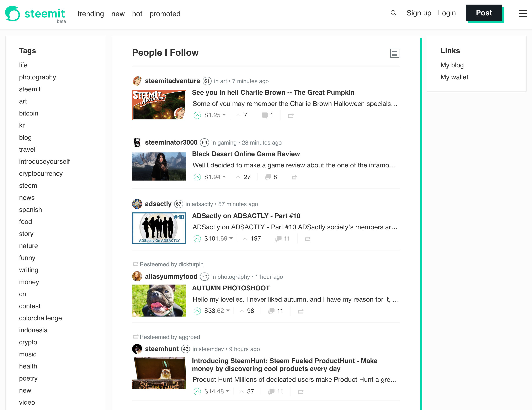Upvote the ADSactly Part #10 post
This screenshot has width=532, height=410.
click(x=197, y=239)
